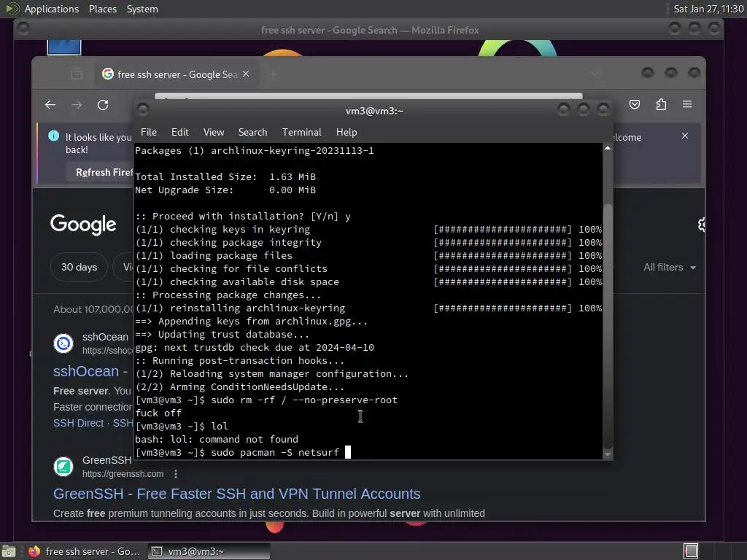Click the terminal scrollbar down arrow
The image size is (747, 560).
[608, 454]
